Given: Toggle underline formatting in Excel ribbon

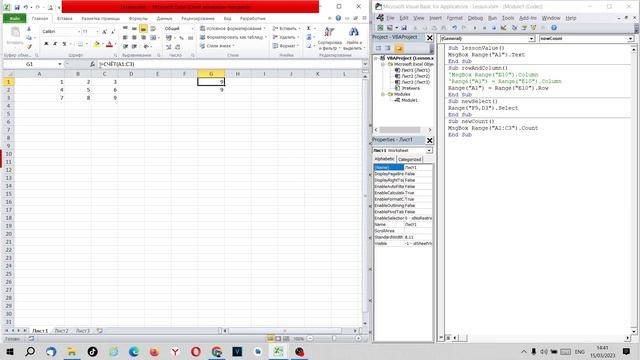Looking at the screenshot, I should click(x=64, y=44).
